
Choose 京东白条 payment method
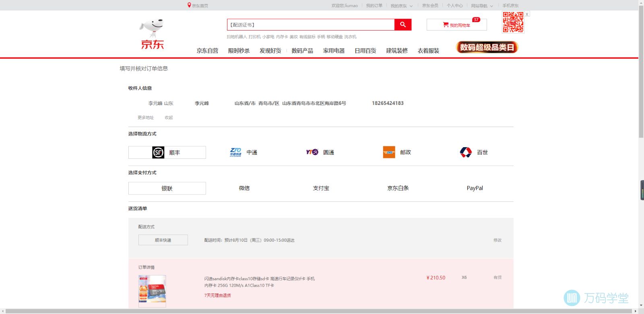click(398, 188)
